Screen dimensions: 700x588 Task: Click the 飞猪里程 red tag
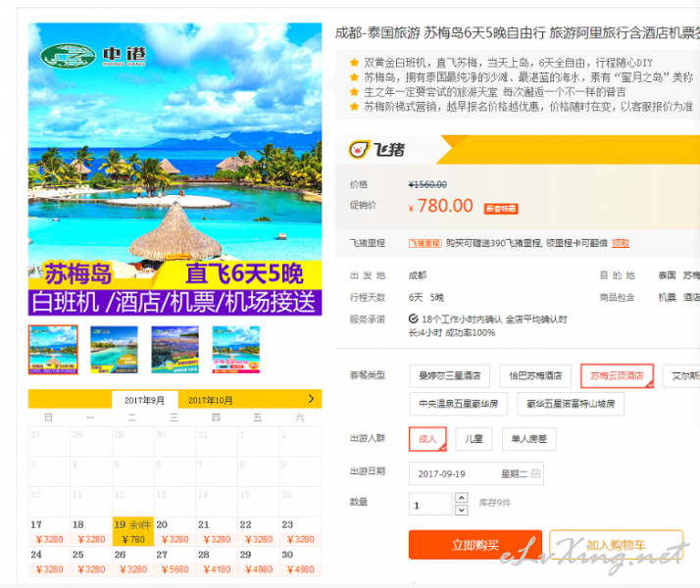[425, 243]
